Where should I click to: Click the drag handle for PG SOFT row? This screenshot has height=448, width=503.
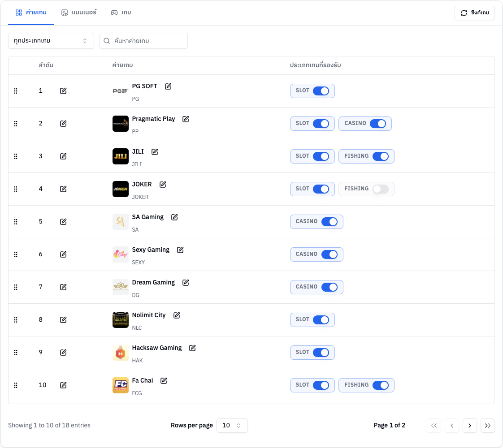pyautogui.click(x=16, y=91)
